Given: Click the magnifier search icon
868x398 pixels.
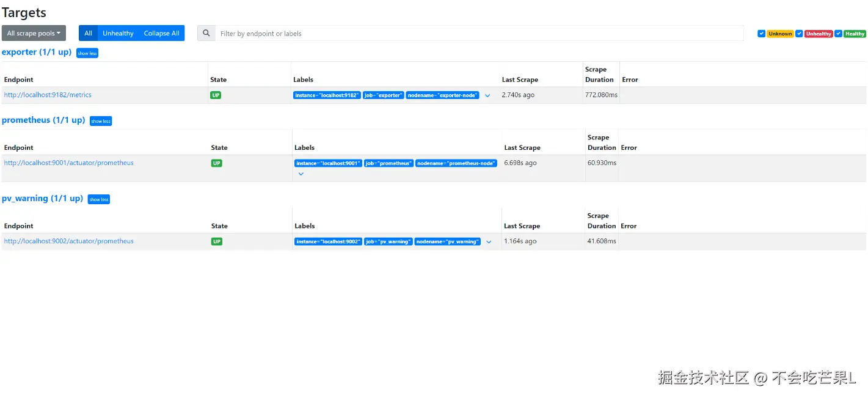Looking at the screenshot, I should [x=206, y=33].
